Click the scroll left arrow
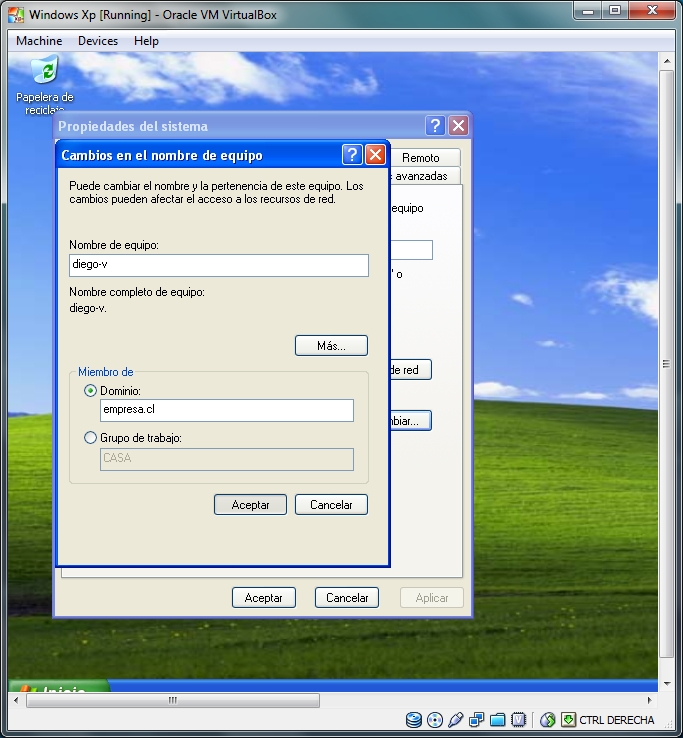The width and height of the screenshot is (683, 738). click(x=16, y=700)
